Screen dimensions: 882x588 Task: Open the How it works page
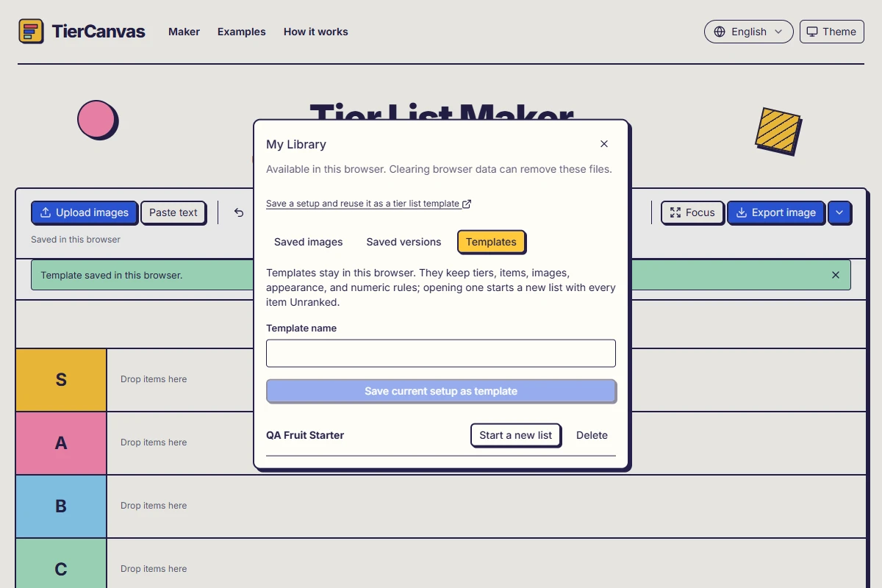(x=316, y=32)
